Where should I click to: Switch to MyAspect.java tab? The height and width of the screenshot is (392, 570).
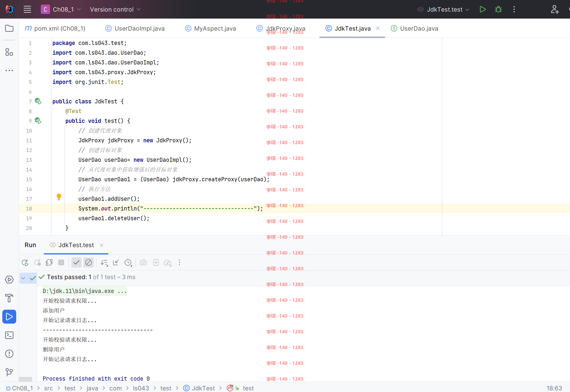pos(210,29)
